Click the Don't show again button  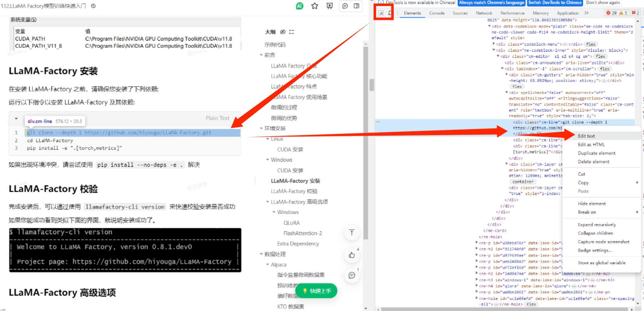point(603,2)
